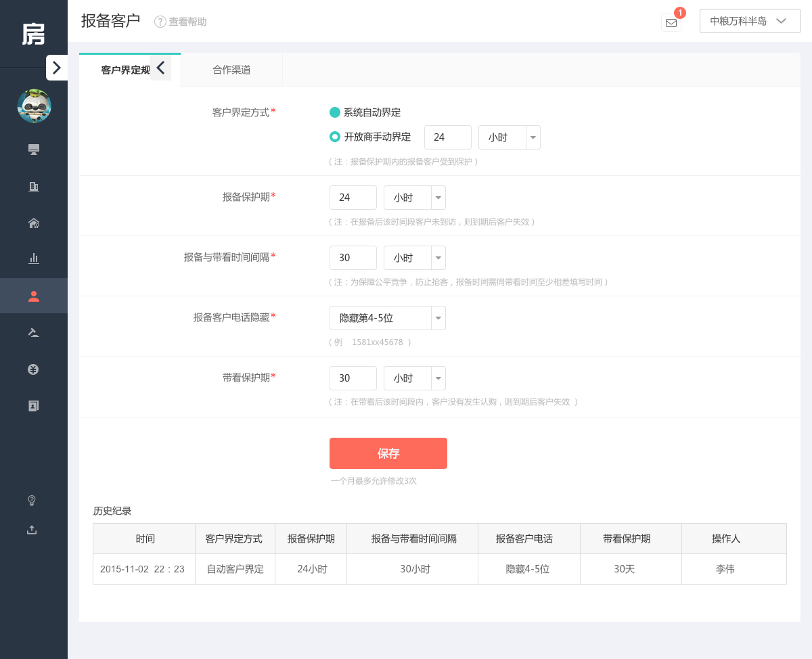Open the 报备与带看时间间隔 unit dropdown

coord(415,258)
